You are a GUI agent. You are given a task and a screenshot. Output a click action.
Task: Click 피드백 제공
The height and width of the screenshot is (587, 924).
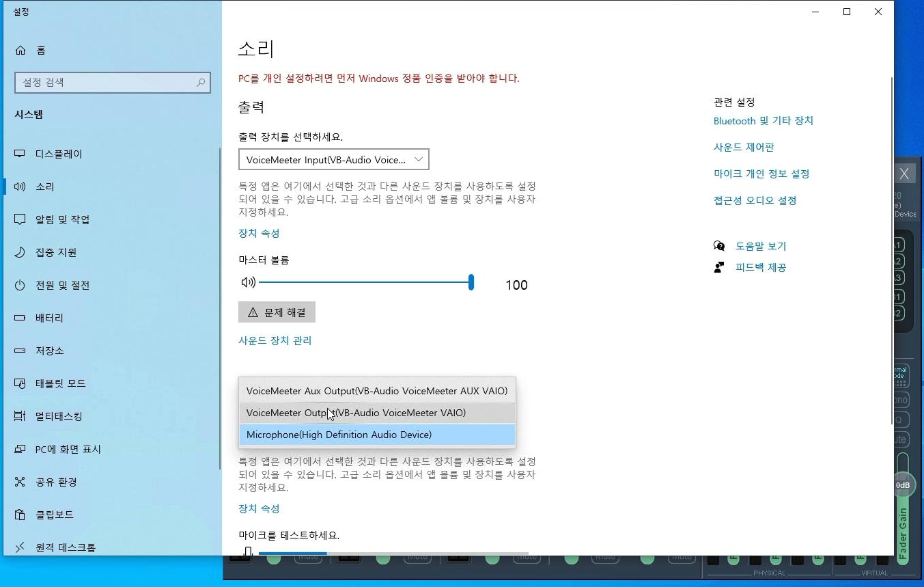click(x=761, y=267)
